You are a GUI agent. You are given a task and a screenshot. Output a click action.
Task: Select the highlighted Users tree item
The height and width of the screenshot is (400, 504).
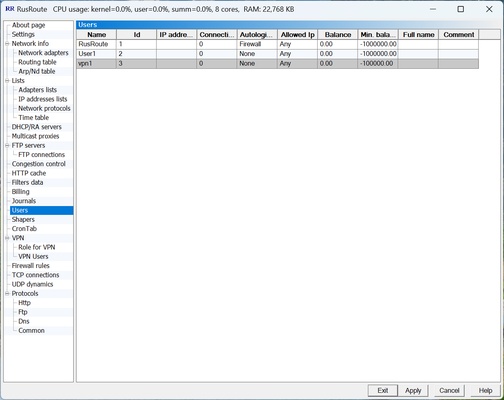tap(41, 210)
